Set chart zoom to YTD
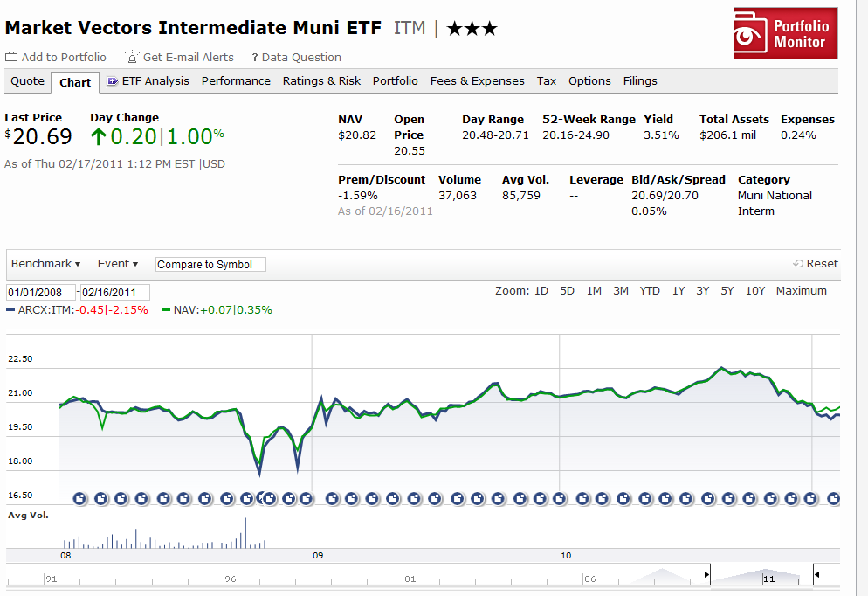Image resolution: width=868 pixels, height=596 pixels. (650, 291)
